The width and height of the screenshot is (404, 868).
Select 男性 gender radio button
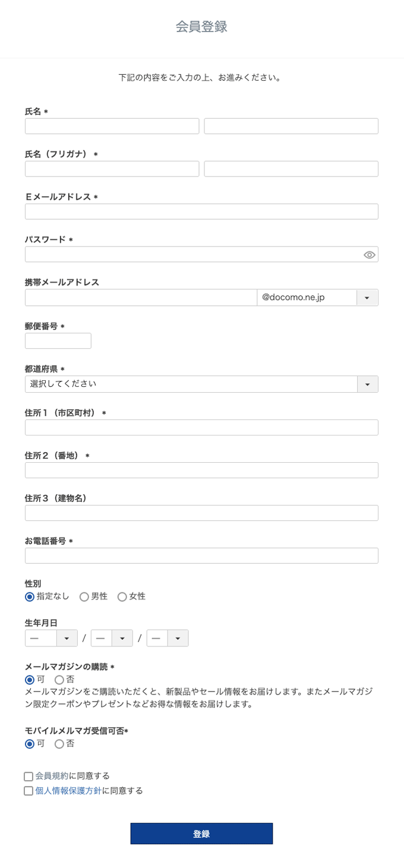point(84,596)
